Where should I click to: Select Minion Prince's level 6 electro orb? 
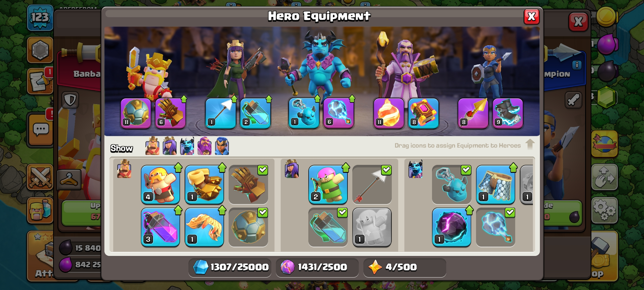pyautogui.click(x=338, y=113)
